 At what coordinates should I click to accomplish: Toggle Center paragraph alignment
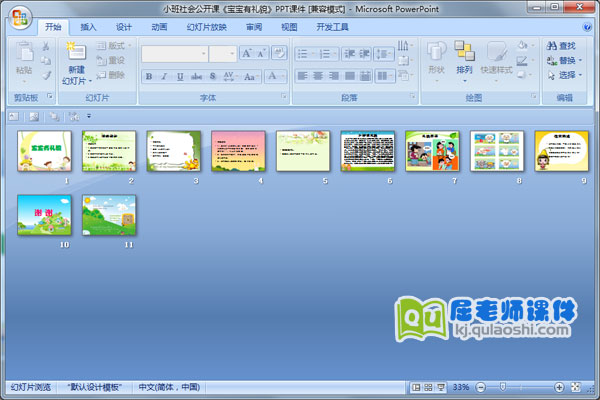(318, 76)
